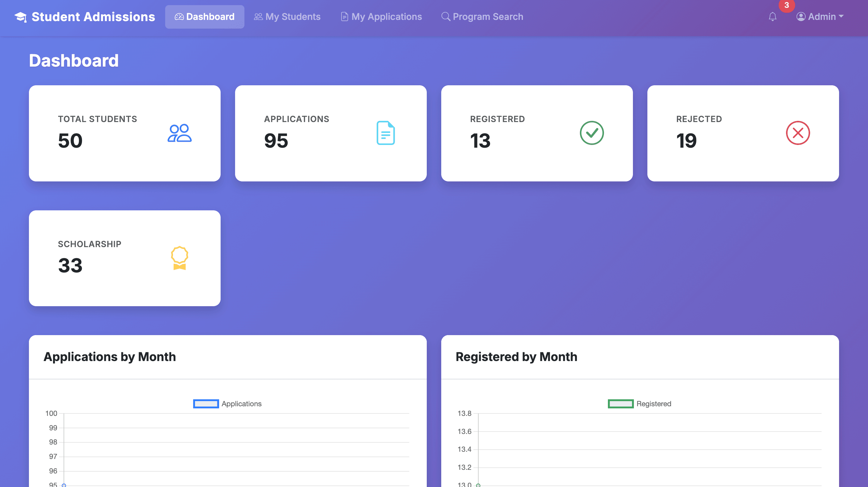Toggle the Applications legend entry

point(227,404)
